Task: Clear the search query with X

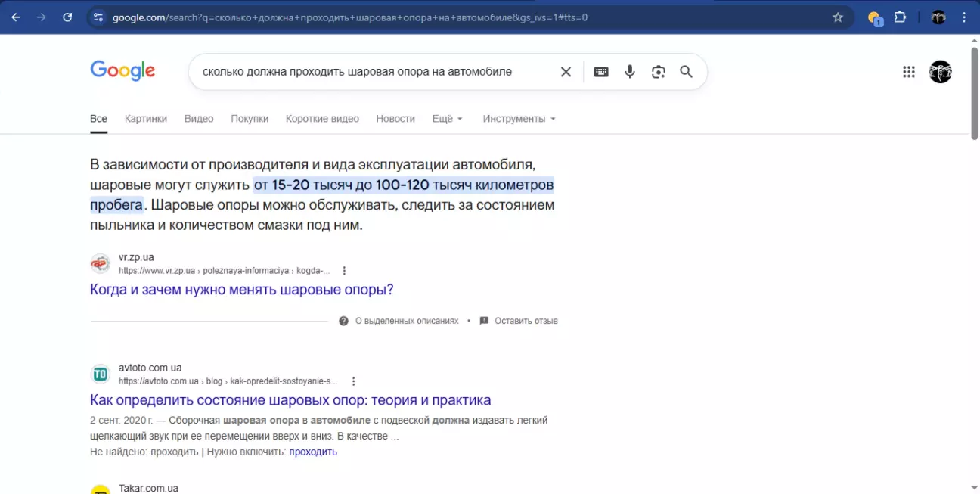Action: click(566, 72)
